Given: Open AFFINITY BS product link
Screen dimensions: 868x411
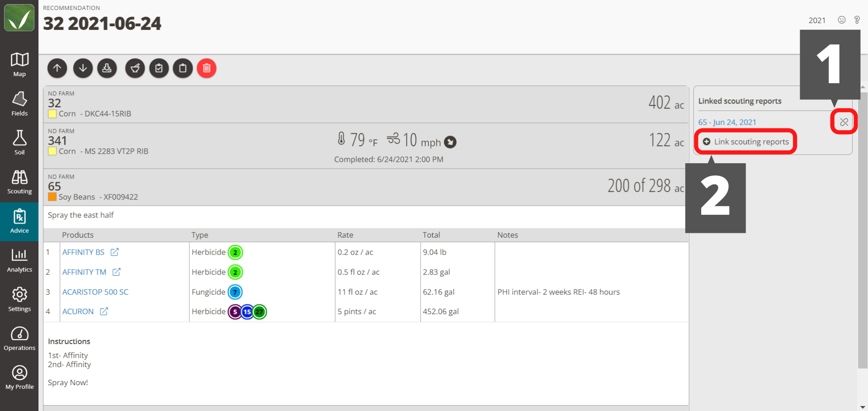Looking at the screenshot, I should pyautogui.click(x=83, y=252).
